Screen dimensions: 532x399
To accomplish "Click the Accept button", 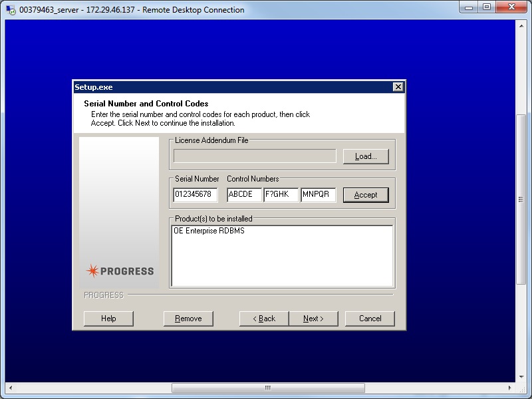I will (366, 195).
